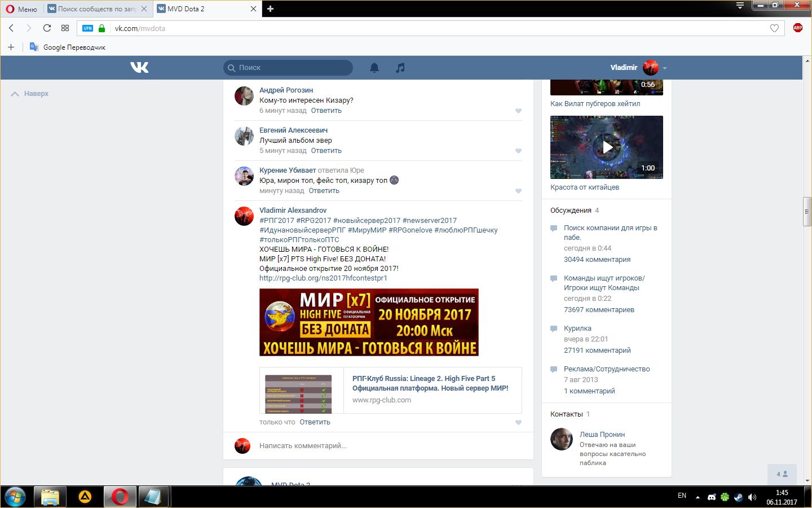Like Андрей Рогозин's comment
This screenshot has width=812, height=508.
click(x=518, y=111)
